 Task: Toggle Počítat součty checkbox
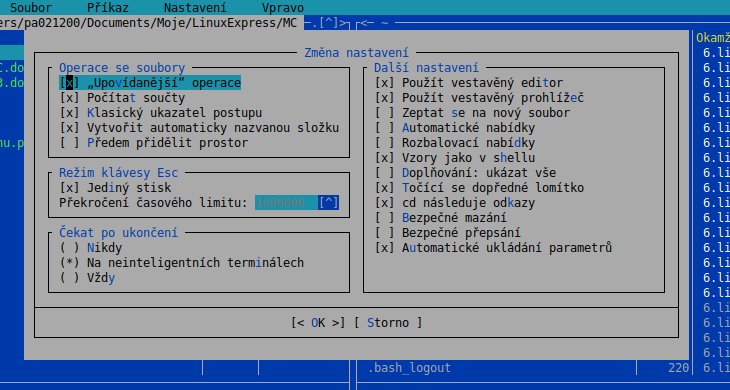[x=122, y=98]
